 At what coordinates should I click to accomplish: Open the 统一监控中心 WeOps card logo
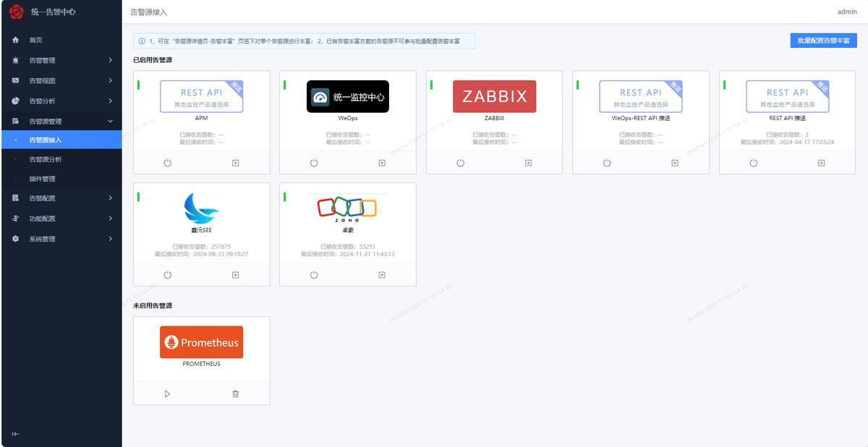348,96
